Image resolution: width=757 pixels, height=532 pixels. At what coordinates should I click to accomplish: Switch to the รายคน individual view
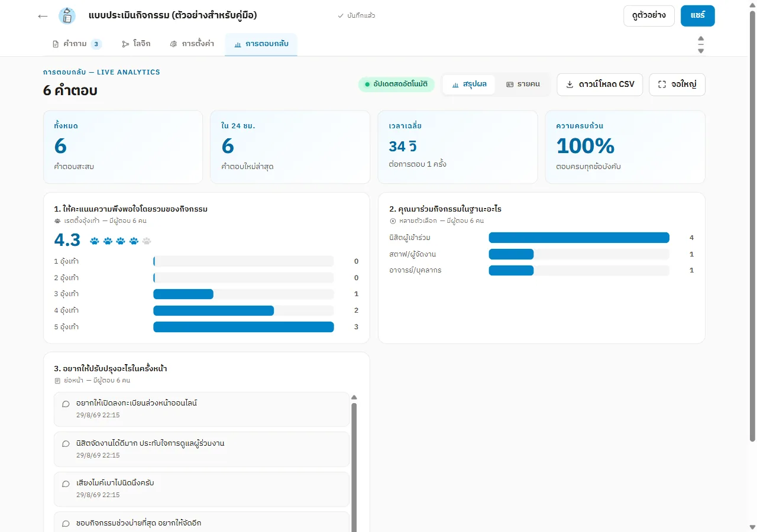click(x=523, y=85)
